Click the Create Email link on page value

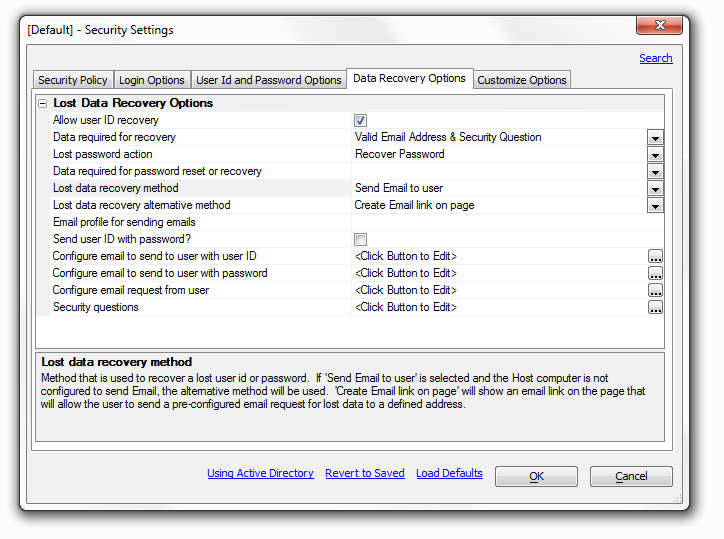[x=414, y=206]
